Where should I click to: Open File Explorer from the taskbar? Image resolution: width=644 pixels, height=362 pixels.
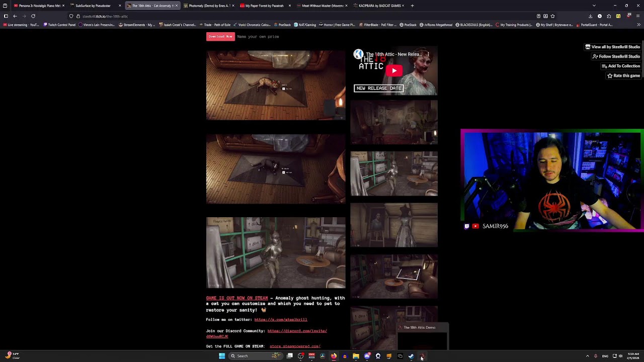(356, 356)
